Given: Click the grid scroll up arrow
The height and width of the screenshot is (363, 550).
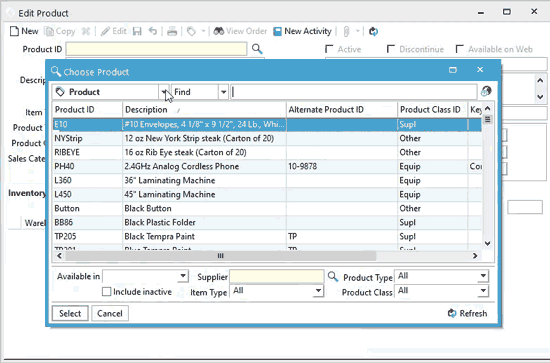Looking at the screenshot, I should click(487, 108).
